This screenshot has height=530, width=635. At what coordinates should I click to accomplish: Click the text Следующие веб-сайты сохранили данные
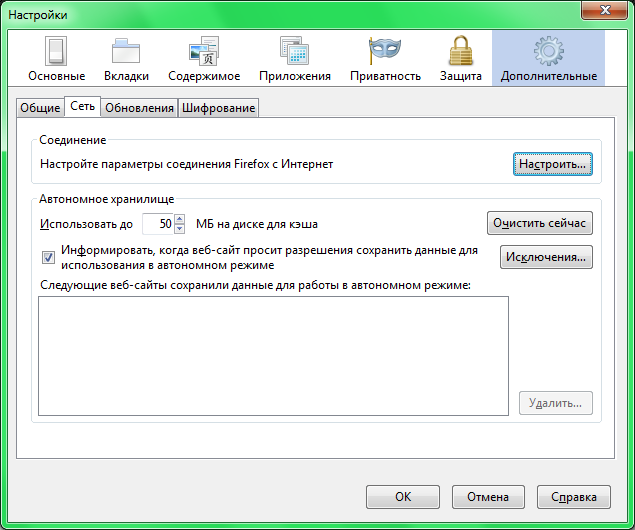pos(255,285)
